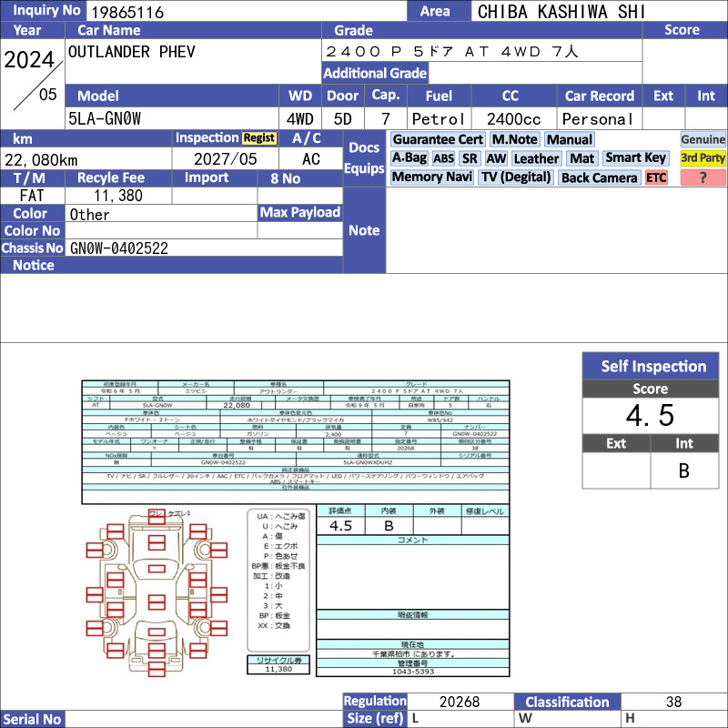The height and width of the screenshot is (728, 728).
Task: Click the M.Note docs badge
Action: pos(514,139)
